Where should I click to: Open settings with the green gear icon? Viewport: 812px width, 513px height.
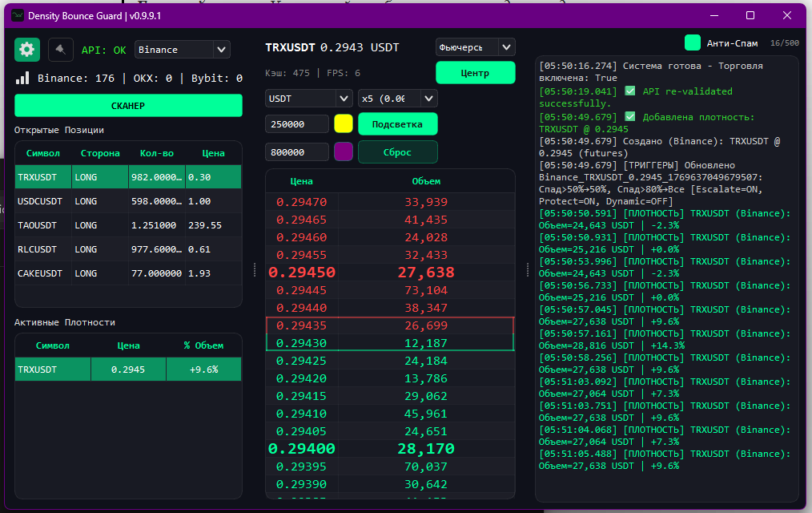[27, 50]
